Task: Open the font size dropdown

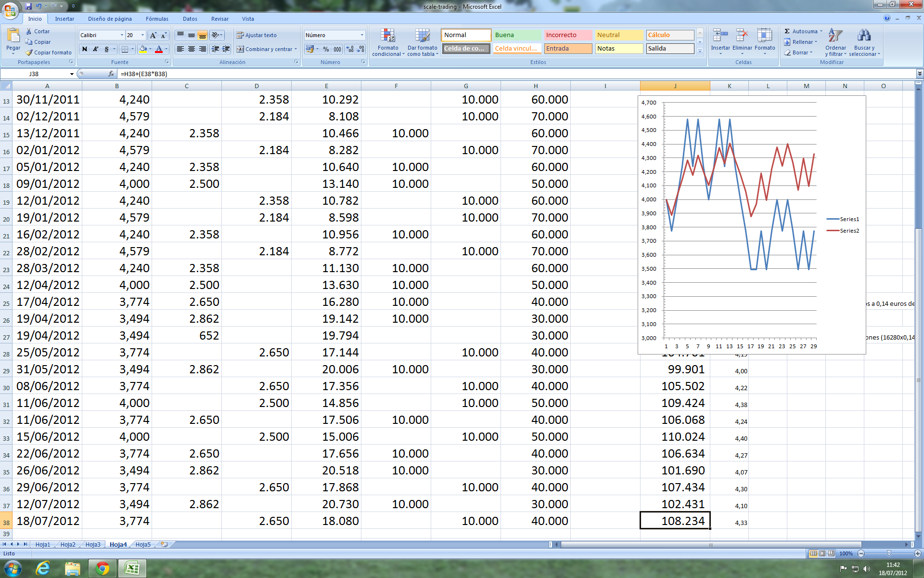Action: 142,35
